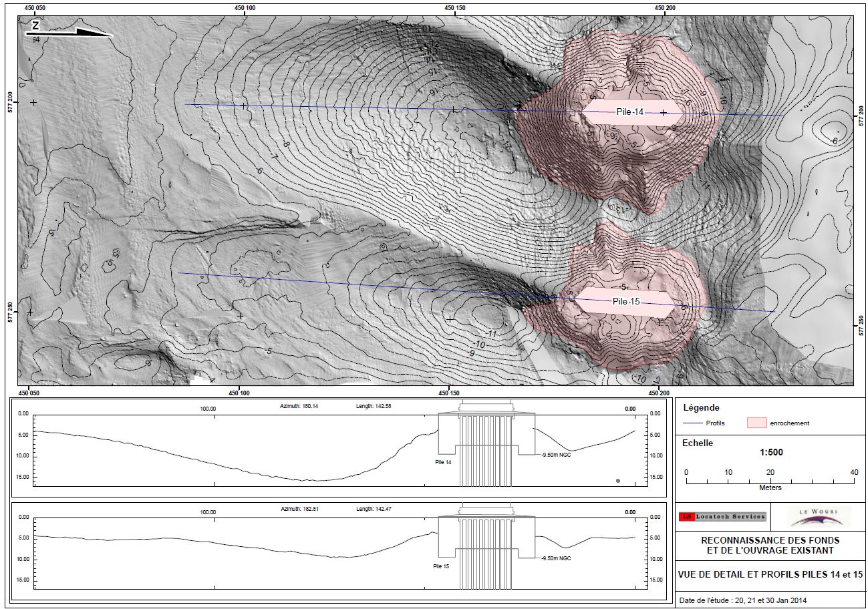Click the "Echelle" heading

pyautogui.click(x=698, y=443)
